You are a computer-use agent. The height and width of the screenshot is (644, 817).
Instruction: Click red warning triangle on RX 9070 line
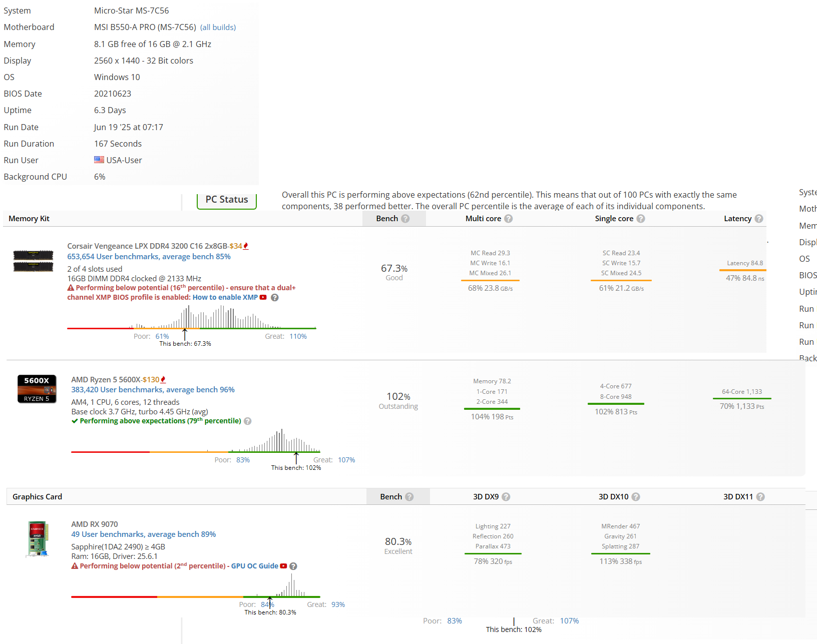point(75,566)
